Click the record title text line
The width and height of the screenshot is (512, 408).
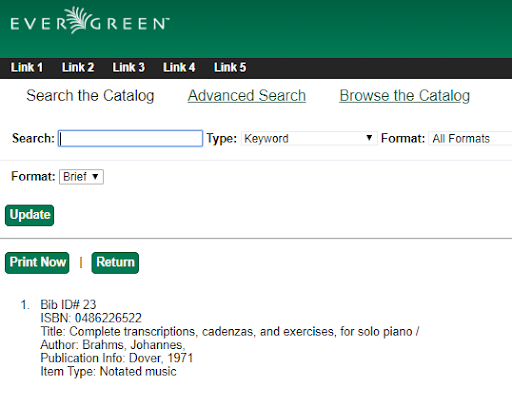point(230,332)
